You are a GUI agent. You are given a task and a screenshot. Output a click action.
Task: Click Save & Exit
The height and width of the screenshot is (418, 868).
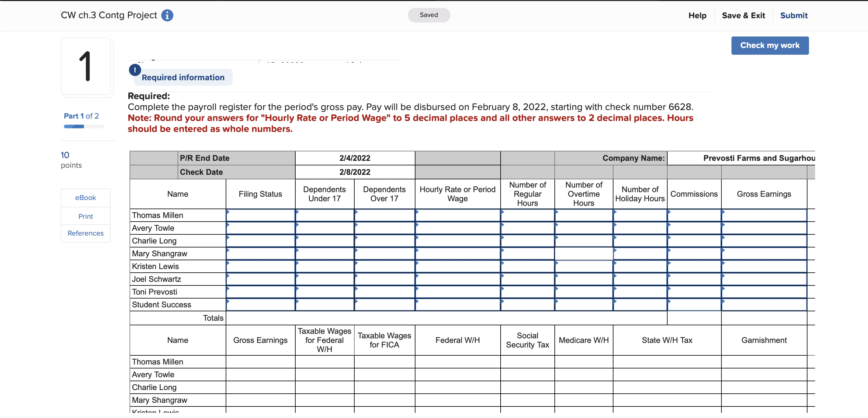[743, 16]
